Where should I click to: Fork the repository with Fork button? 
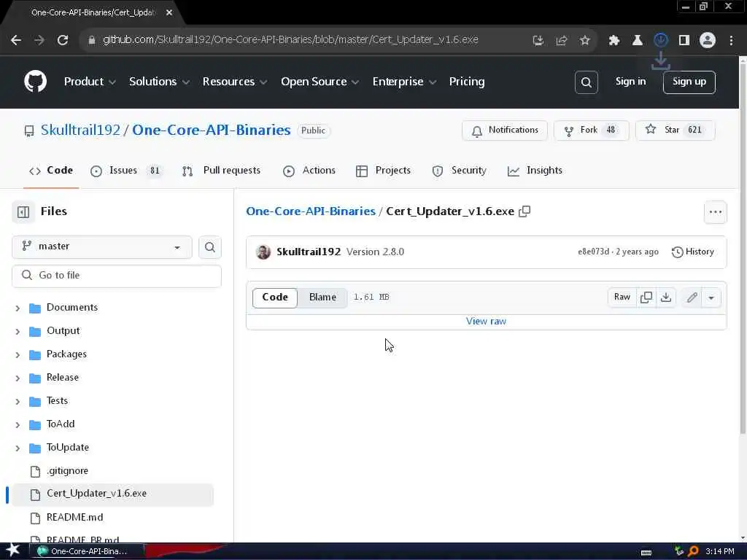[591, 131]
